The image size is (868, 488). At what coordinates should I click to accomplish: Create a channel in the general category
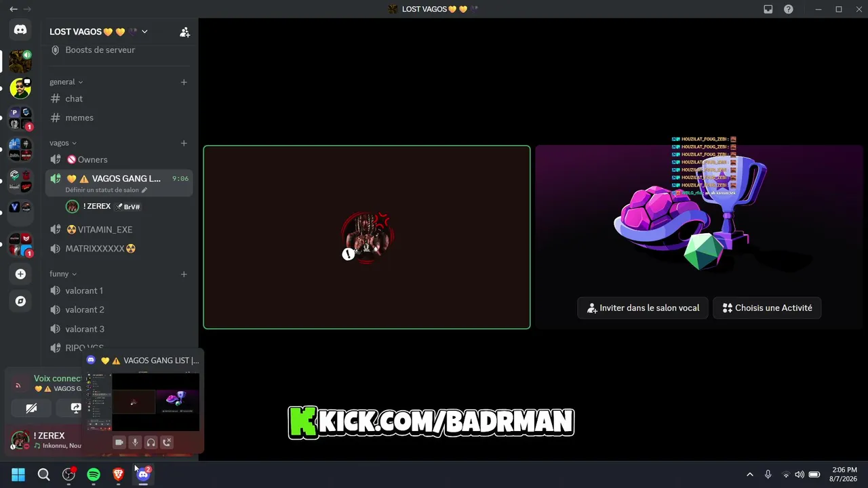click(x=184, y=82)
